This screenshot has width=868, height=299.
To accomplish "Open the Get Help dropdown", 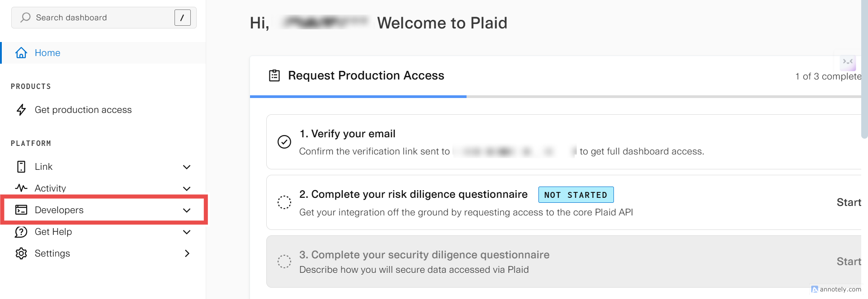I will (187, 232).
